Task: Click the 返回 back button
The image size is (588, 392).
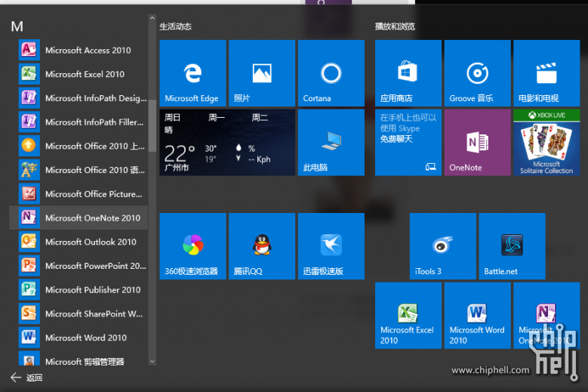Action: click(26, 378)
